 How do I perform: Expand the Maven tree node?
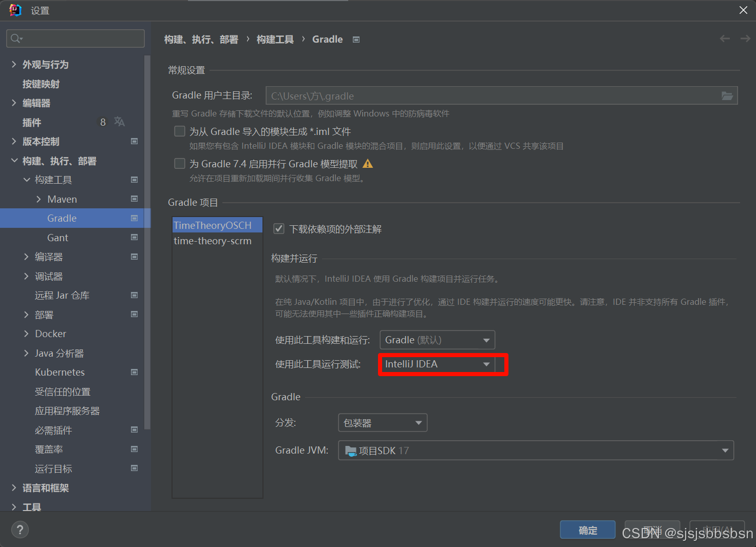click(x=39, y=199)
